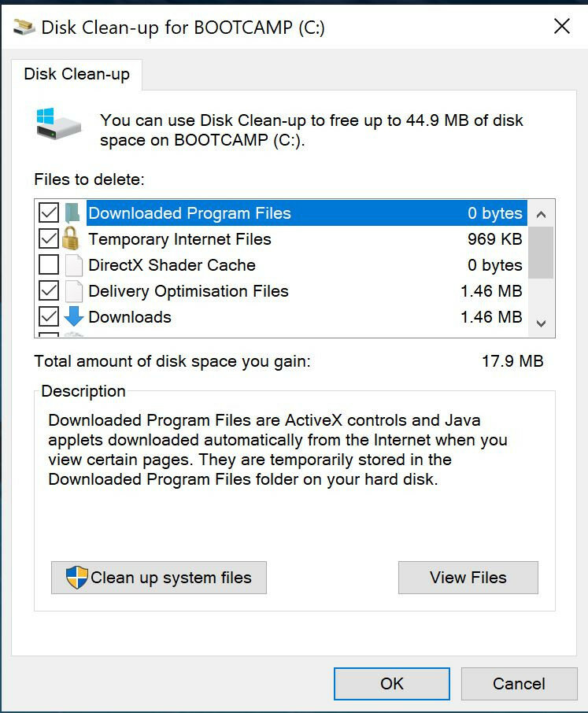This screenshot has height=713, width=588.
Task: Click the Downloaded Program Files folder icon
Action: [x=72, y=212]
